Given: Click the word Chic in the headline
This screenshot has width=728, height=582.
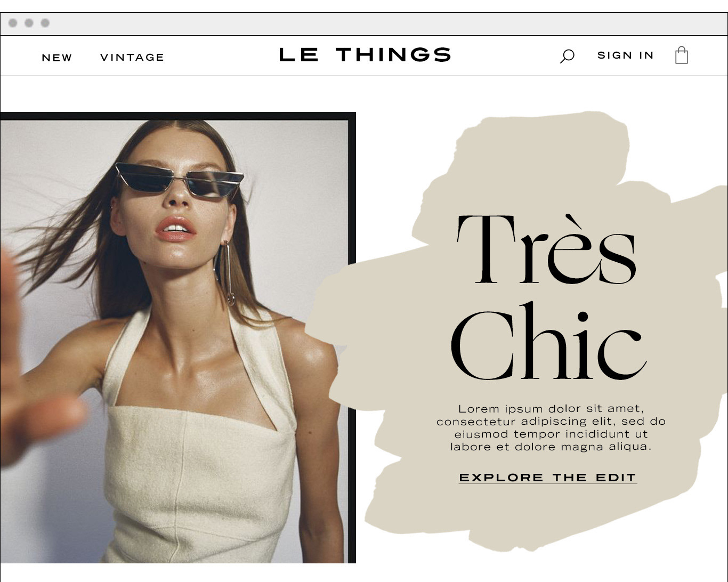Looking at the screenshot, I should coord(549,341).
